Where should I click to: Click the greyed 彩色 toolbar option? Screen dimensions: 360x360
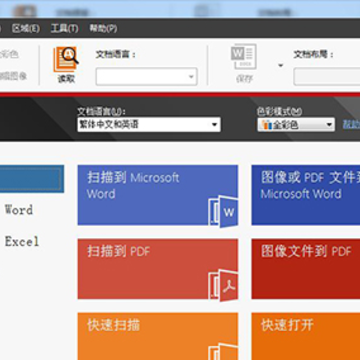point(9,54)
